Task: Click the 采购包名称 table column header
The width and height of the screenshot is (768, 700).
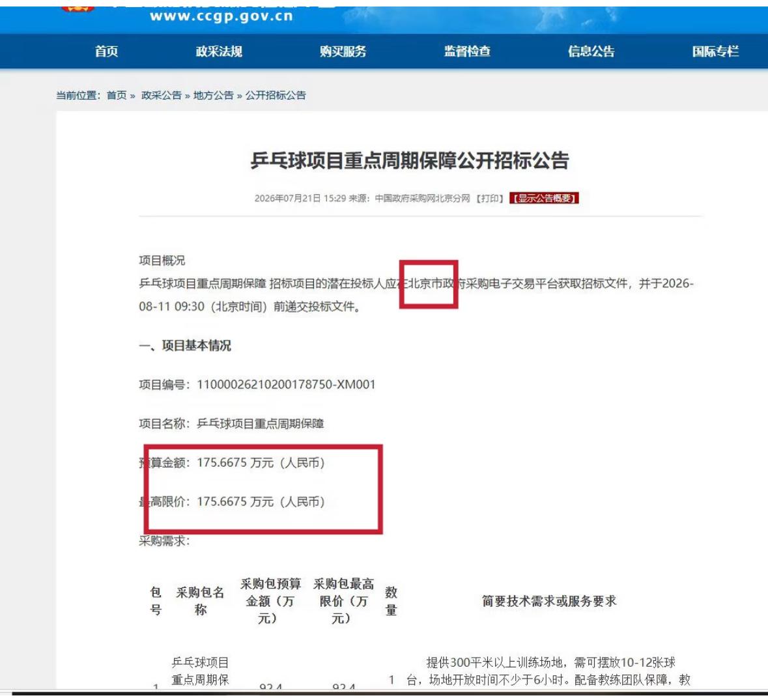Action: [201, 601]
